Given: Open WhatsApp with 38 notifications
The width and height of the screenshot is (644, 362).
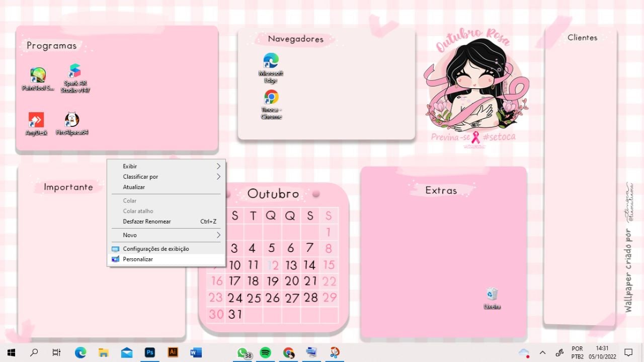Looking at the screenshot, I should 243,352.
